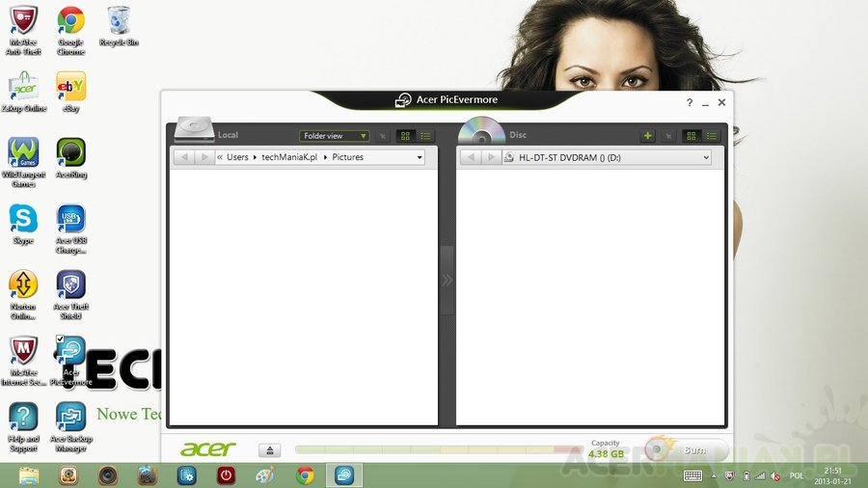Add files with the green plus icon

tap(647, 136)
